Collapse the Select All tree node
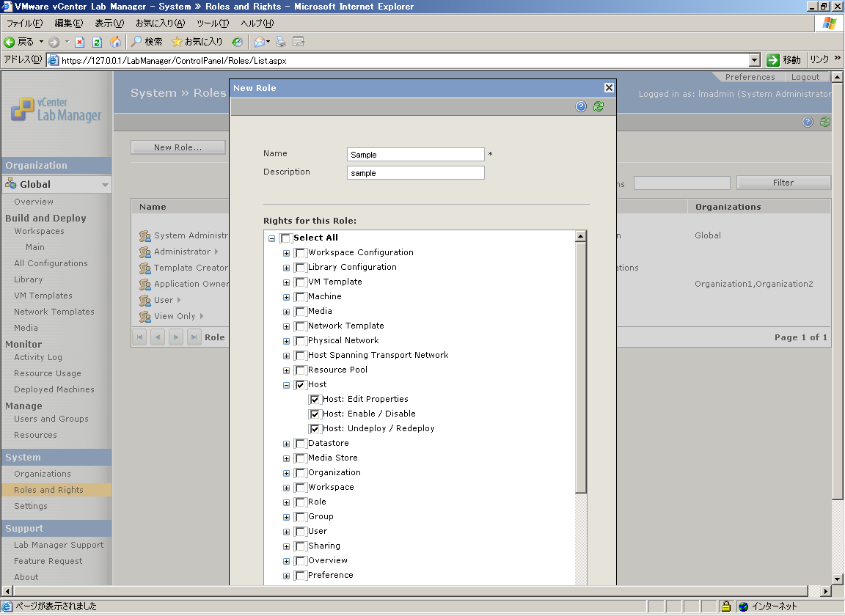Screen dimensions: 845x616 pos(271,238)
